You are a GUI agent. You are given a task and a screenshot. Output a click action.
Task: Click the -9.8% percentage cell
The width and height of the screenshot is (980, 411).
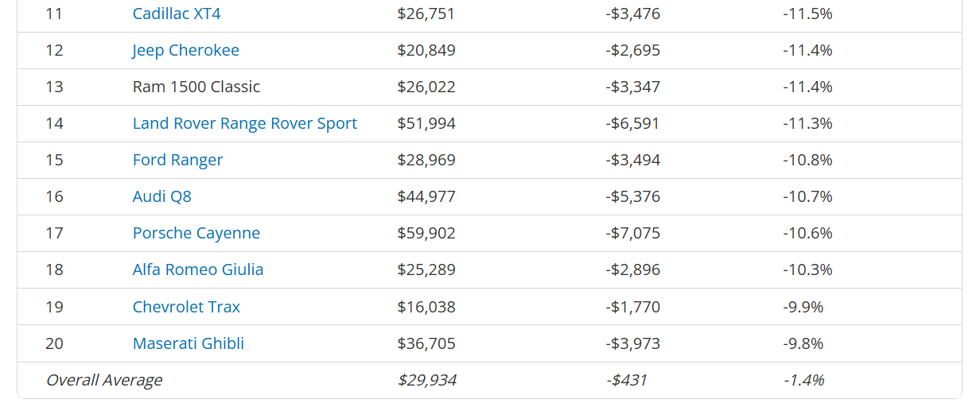[803, 343]
